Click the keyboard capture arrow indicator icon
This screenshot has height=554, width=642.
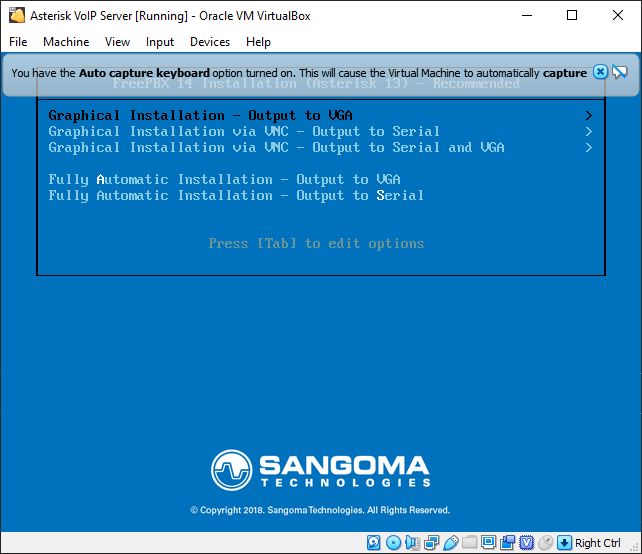(x=564, y=543)
